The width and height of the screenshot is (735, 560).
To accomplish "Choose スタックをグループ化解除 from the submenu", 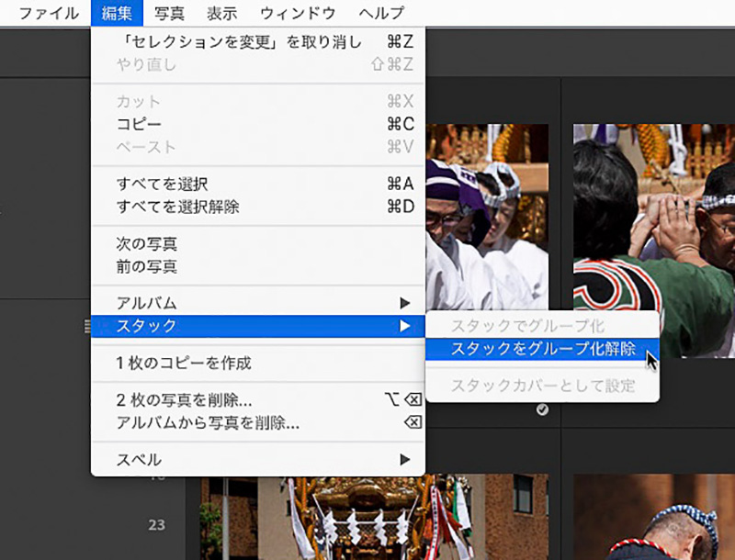I will pos(542,349).
